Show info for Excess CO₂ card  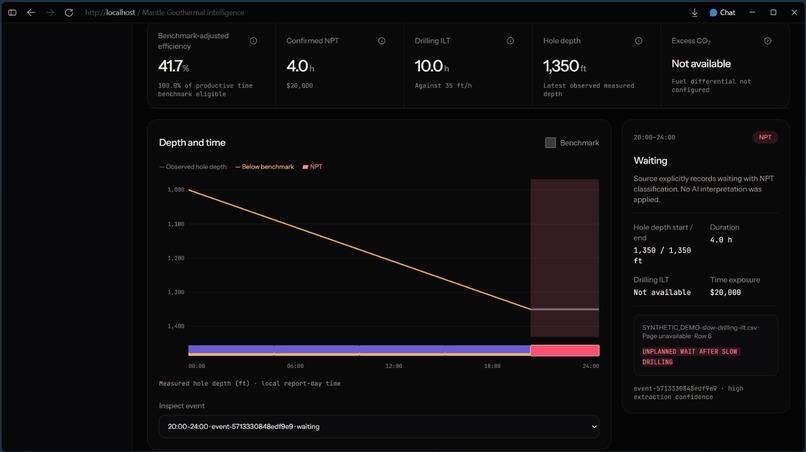(x=767, y=41)
